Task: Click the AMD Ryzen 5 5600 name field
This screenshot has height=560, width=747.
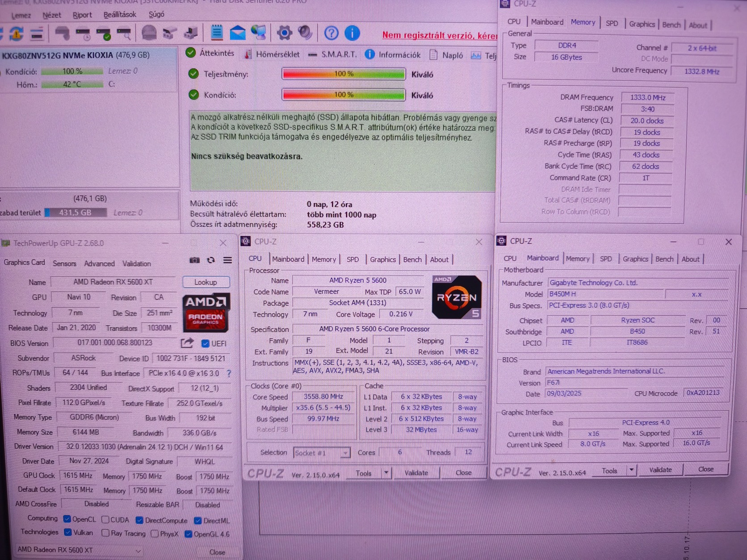Action: pyautogui.click(x=358, y=280)
